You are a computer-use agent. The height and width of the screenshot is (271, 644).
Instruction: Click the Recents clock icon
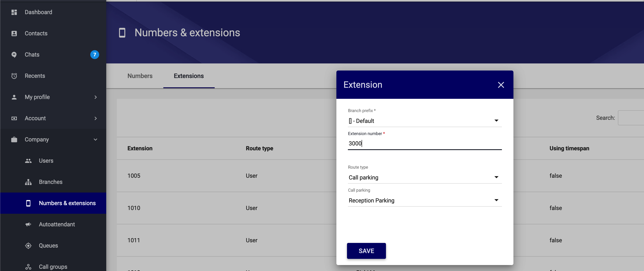point(14,76)
